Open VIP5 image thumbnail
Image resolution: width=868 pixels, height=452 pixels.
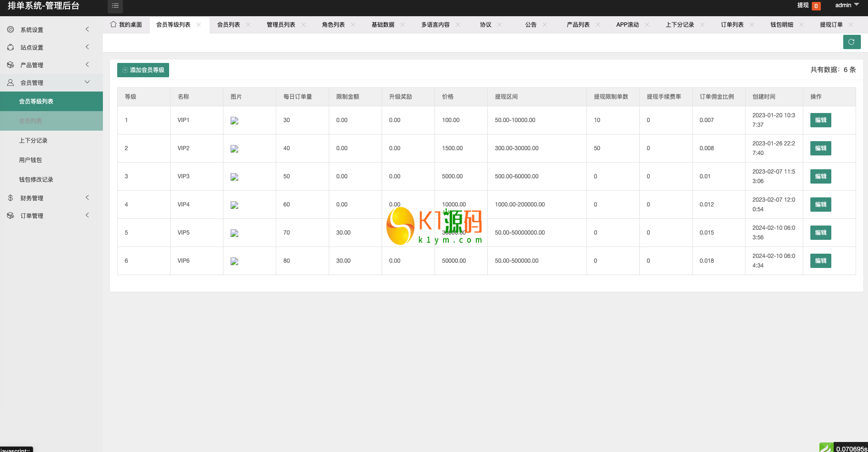[x=234, y=233]
